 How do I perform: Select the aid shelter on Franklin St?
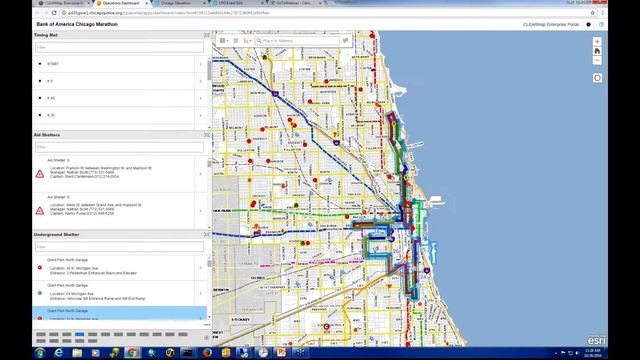point(113,174)
